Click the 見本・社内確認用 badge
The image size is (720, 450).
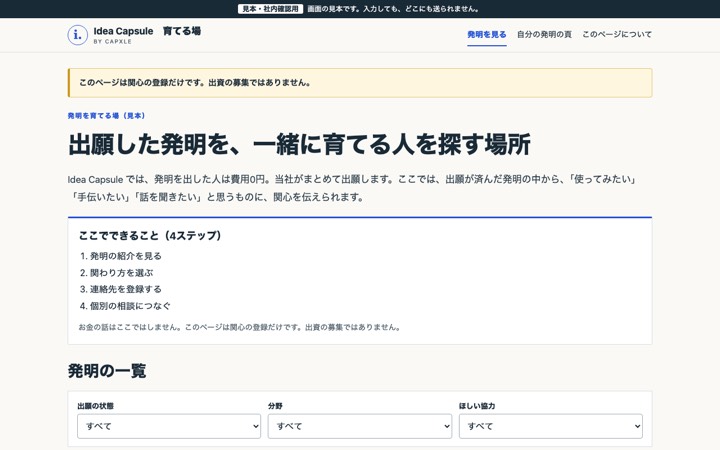click(x=270, y=9)
